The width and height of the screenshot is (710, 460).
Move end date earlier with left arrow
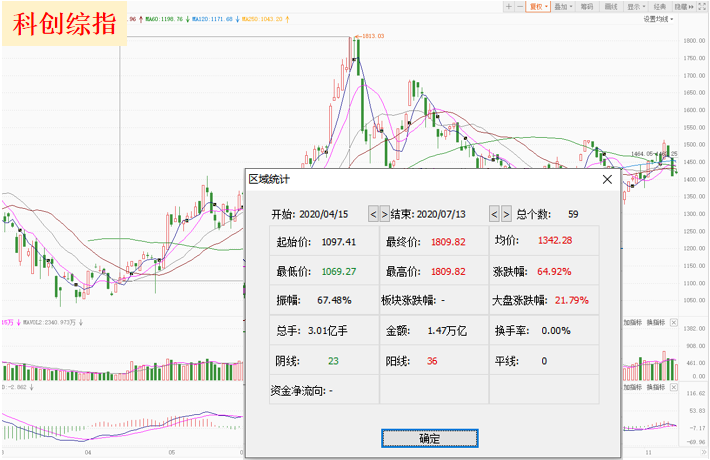494,214
